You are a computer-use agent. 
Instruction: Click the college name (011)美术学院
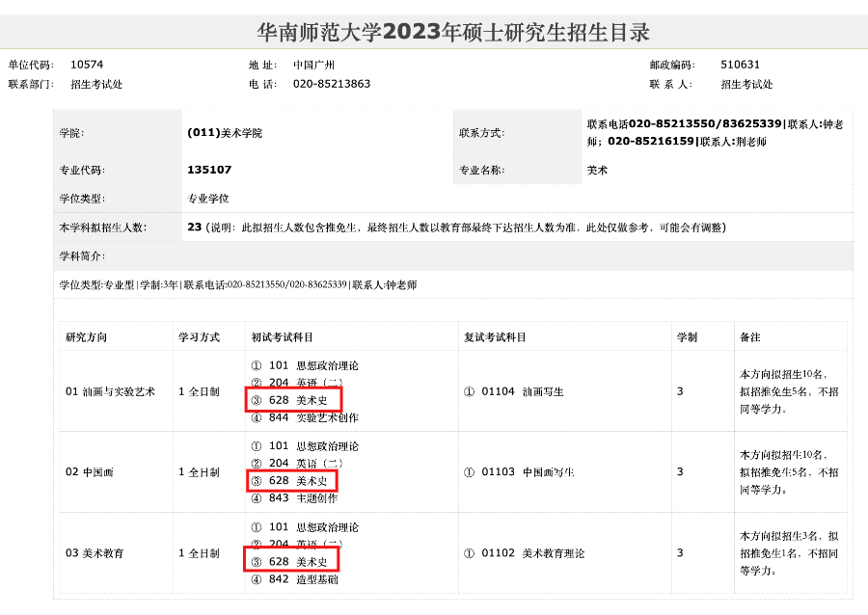tap(225, 133)
